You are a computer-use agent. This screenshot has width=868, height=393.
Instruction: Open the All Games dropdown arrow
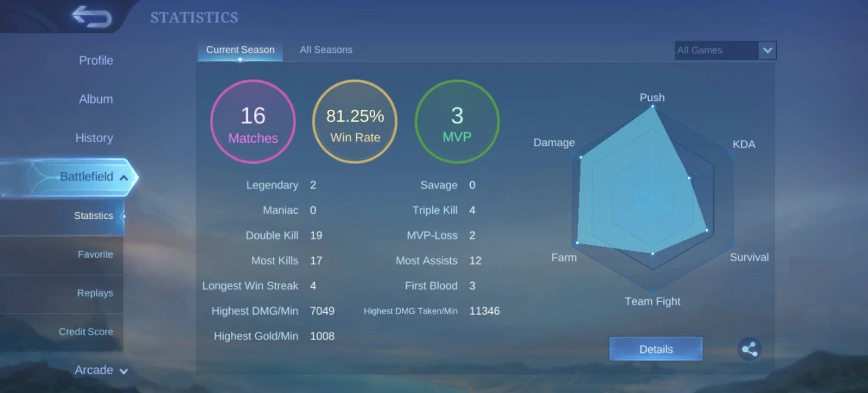(x=767, y=50)
